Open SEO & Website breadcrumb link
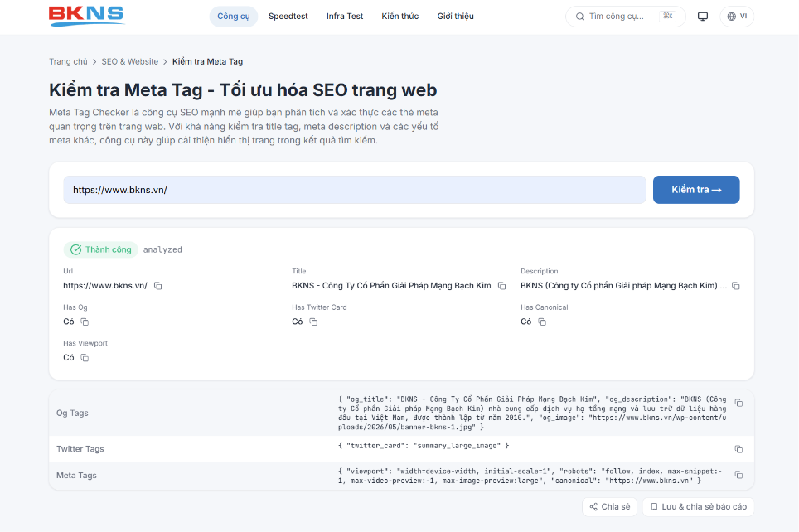 pyautogui.click(x=130, y=61)
